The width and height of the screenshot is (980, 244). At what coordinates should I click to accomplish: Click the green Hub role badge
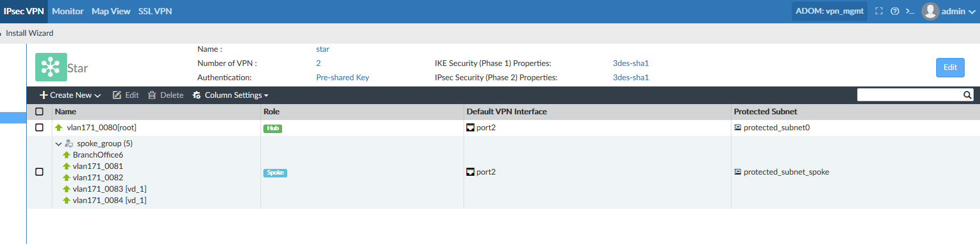[x=272, y=129]
